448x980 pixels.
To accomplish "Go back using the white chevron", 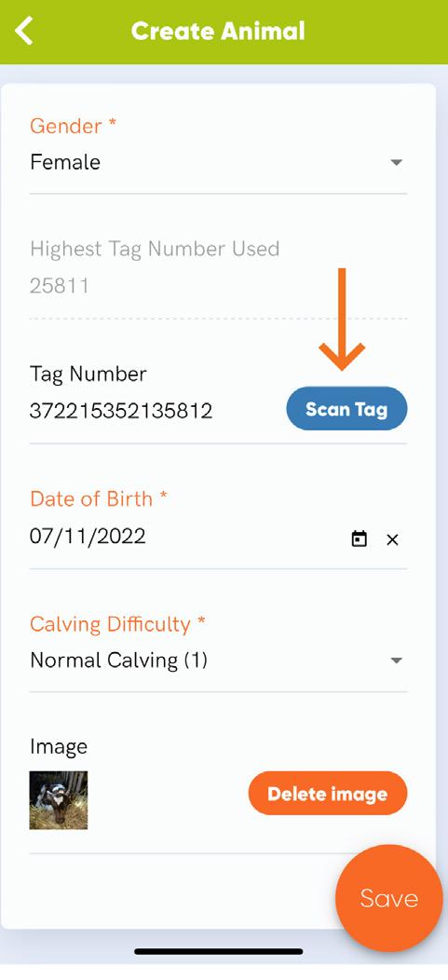I will click(x=24, y=31).
